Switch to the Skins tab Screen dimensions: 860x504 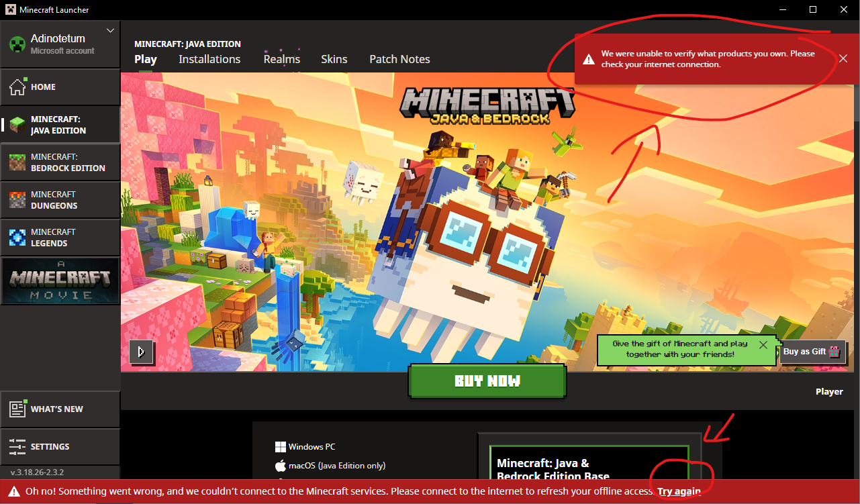pos(334,59)
